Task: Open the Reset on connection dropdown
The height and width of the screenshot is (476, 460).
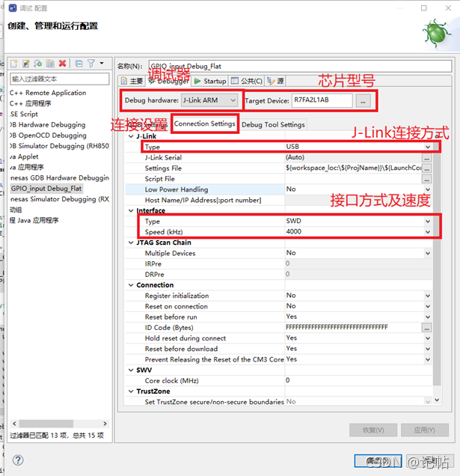Action: [428, 306]
